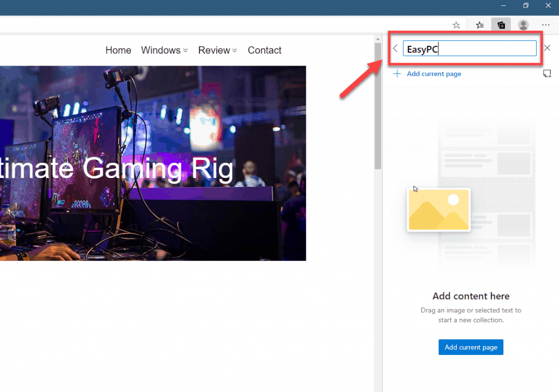Select Home in the navigation menu
Screen dimensions: 559x392
click(x=118, y=50)
